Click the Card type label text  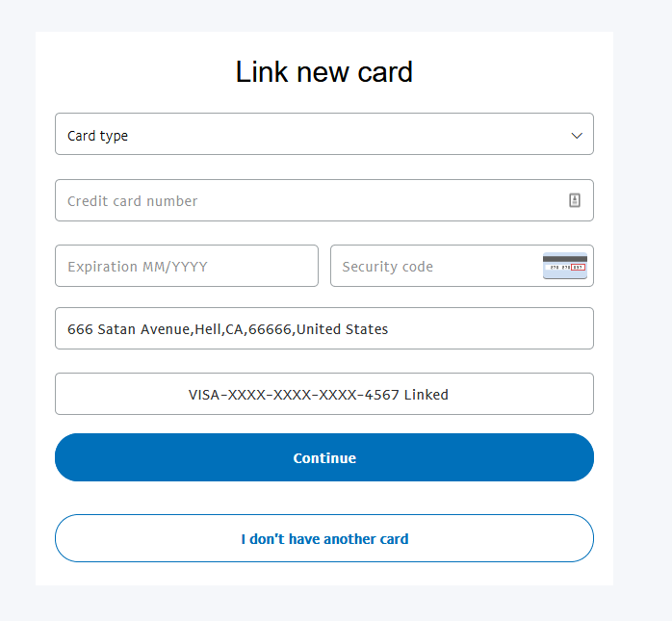point(97,136)
